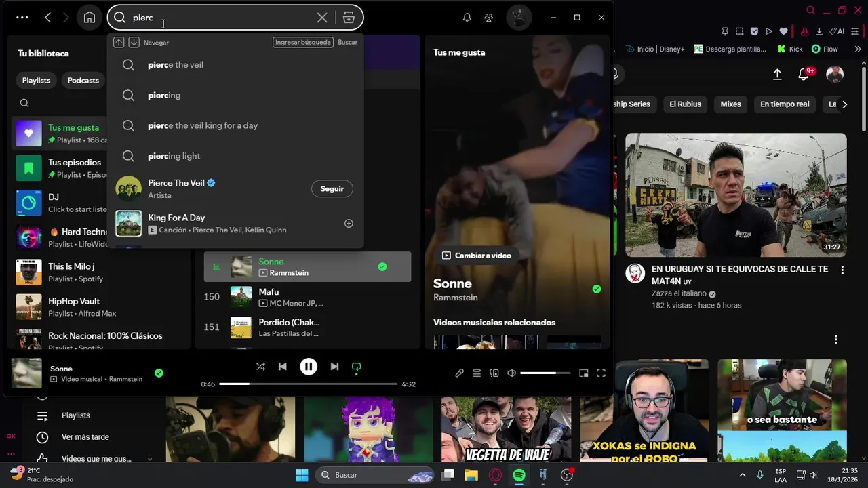Open YouTube notifications bell with 9+ badge

pos(804,74)
